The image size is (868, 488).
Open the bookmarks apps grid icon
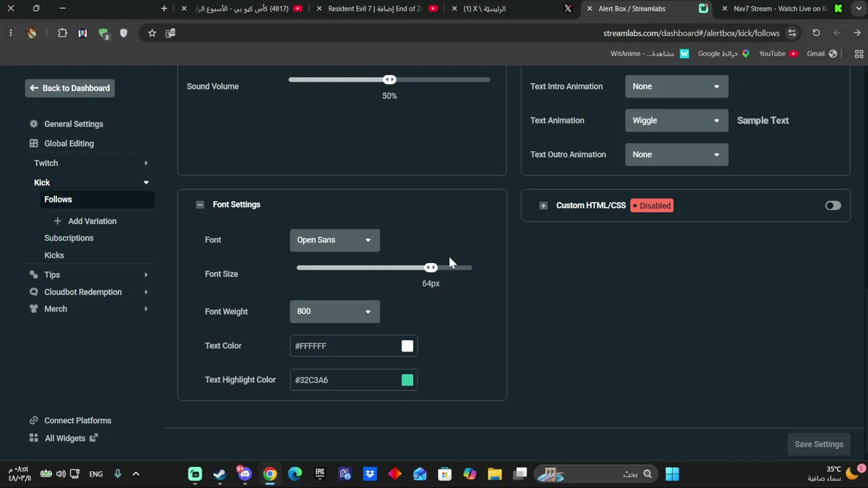click(859, 54)
